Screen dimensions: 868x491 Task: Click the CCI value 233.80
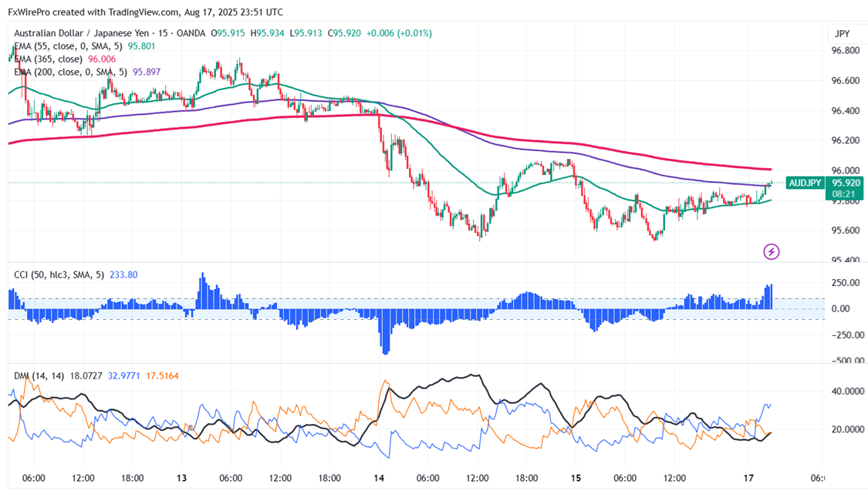pos(123,274)
